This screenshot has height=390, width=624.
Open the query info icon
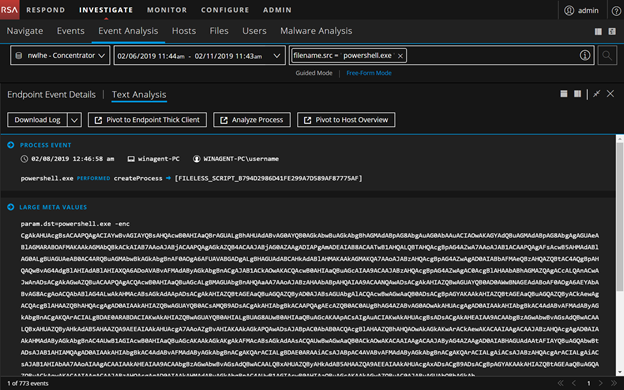(x=585, y=55)
